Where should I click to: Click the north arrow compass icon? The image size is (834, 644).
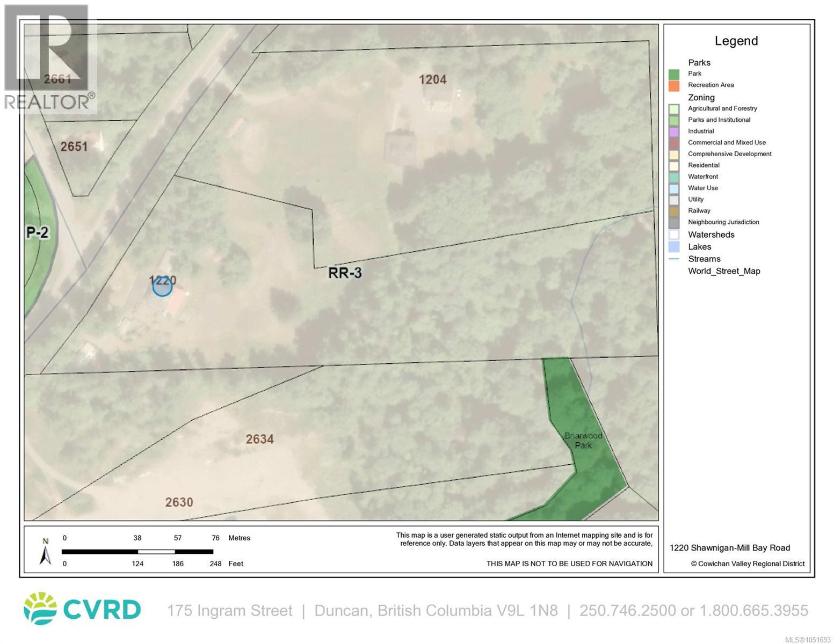pos(46,552)
